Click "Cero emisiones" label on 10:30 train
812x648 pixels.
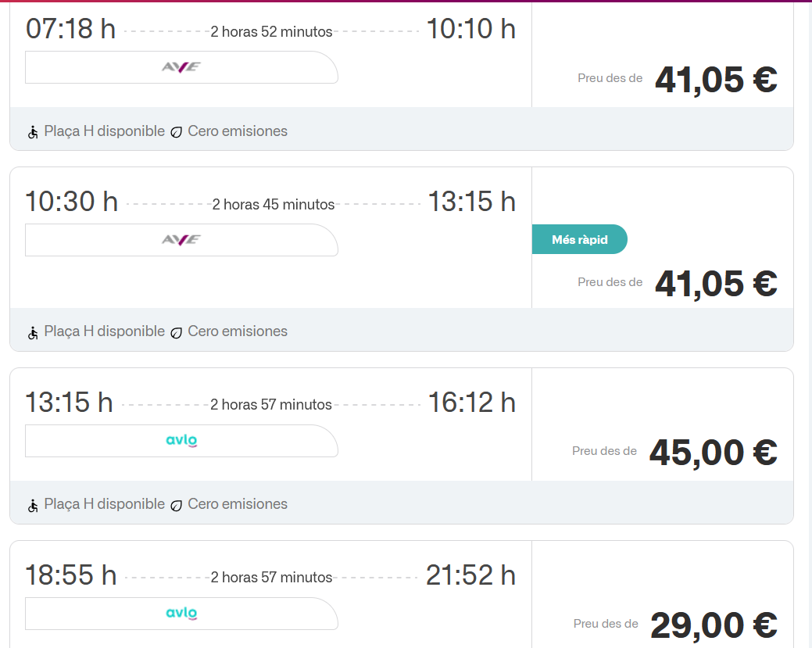tap(238, 331)
